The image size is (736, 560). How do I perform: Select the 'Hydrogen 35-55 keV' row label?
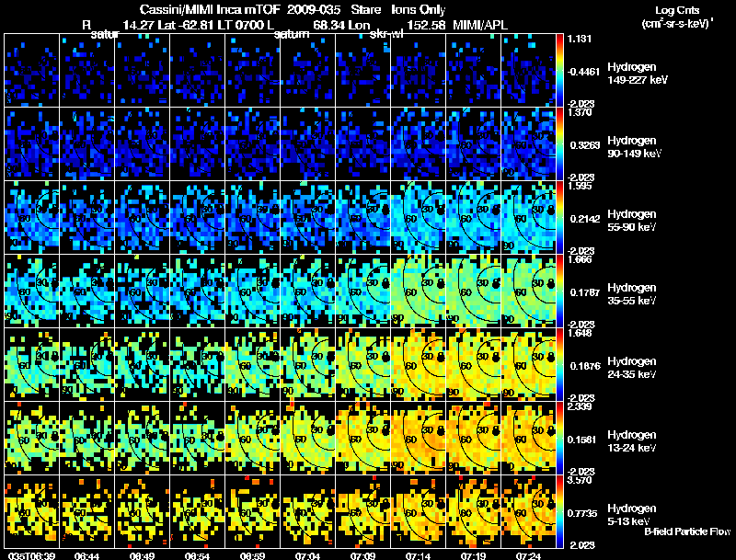(632, 294)
